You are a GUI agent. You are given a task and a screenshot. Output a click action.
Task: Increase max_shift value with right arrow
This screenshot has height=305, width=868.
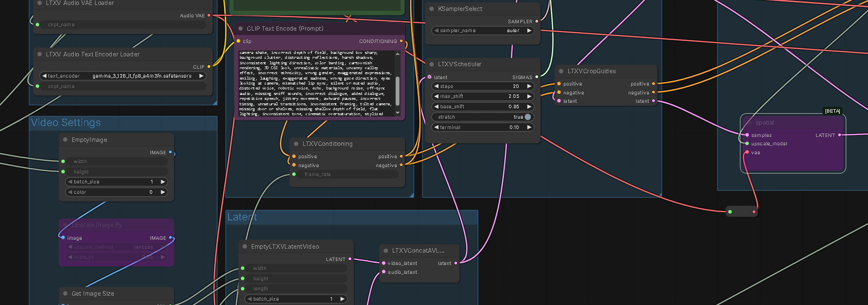(x=529, y=96)
